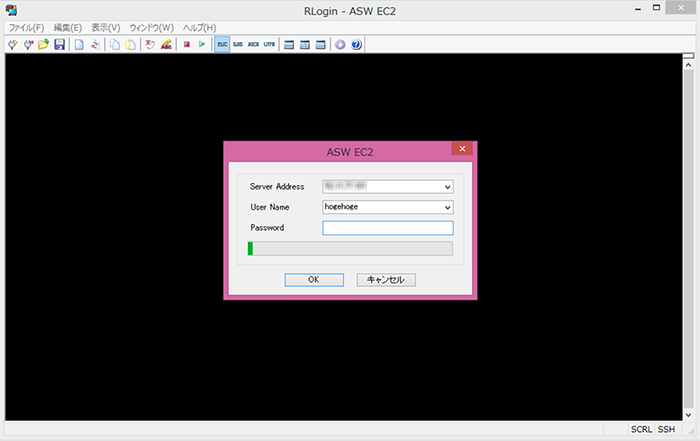Click the RLogin app icon in title bar
Viewport: 700px width, 441px height.
click(x=12, y=10)
